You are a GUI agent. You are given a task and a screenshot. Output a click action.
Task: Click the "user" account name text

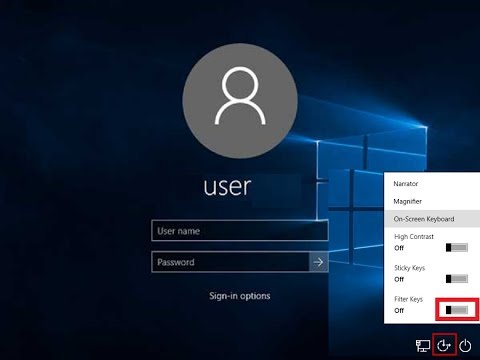(x=227, y=186)
